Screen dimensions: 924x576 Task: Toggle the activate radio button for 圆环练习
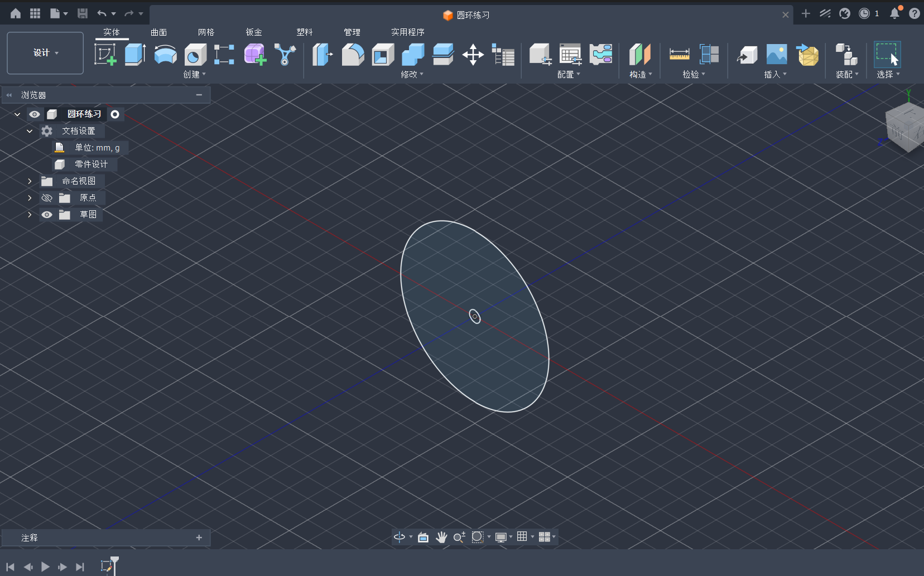(115, 114)
